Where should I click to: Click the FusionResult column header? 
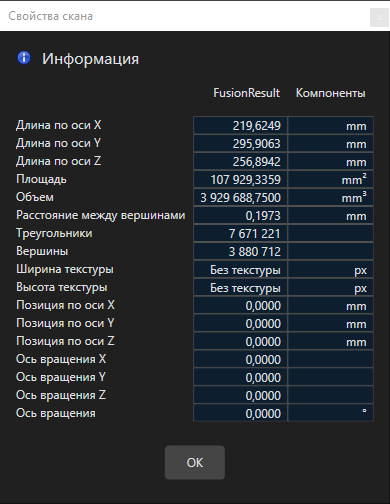(246, 93)
